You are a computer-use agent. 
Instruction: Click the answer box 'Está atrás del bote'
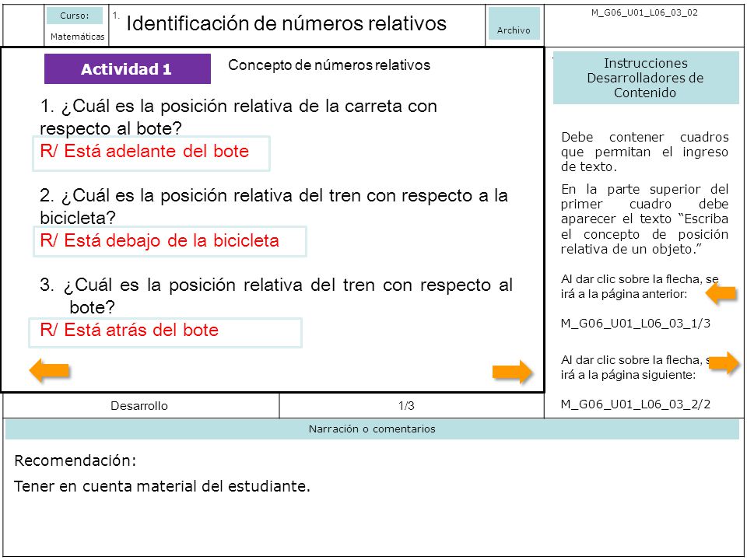click(x=165, y=332)
